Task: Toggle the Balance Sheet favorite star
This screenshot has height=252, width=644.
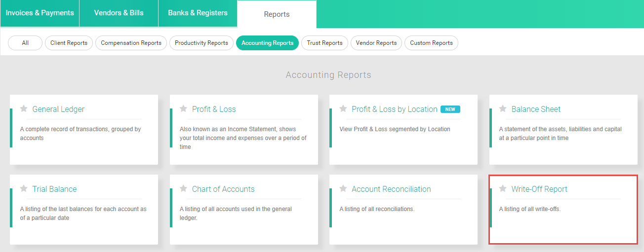Action: click(x=503, y=108)
